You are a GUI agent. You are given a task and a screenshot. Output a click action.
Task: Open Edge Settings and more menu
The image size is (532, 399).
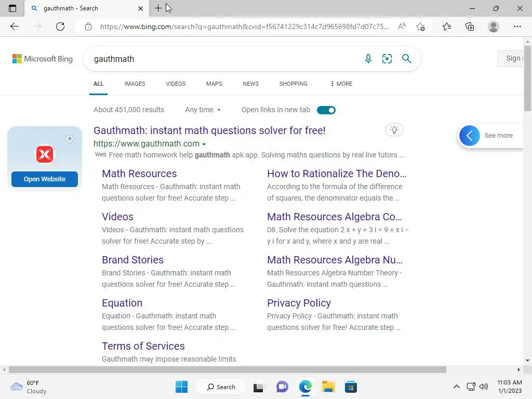pos(517,26)
